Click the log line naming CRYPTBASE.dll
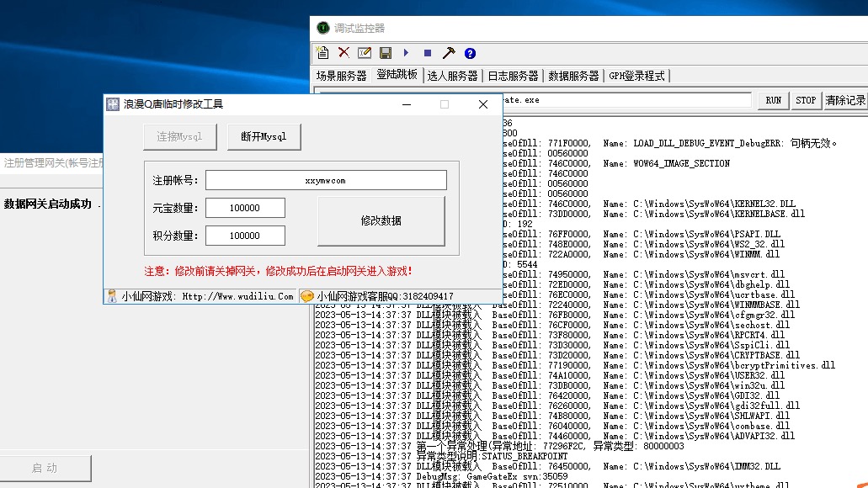The height and width of the screenshot is (488, 868). 557,355
